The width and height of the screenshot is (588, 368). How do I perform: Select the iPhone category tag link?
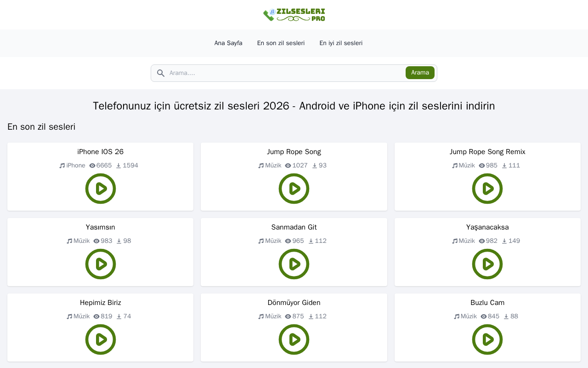[x=73, y=166]
